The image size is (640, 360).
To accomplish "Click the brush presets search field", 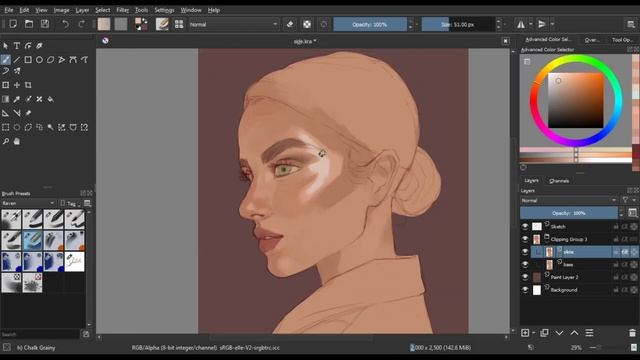I will coord(40,334).
